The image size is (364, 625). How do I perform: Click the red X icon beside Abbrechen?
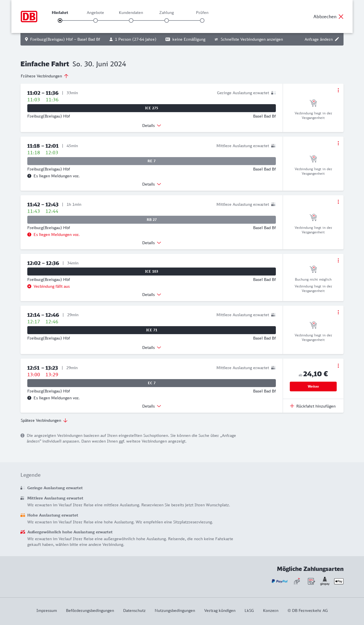point(341,17)
